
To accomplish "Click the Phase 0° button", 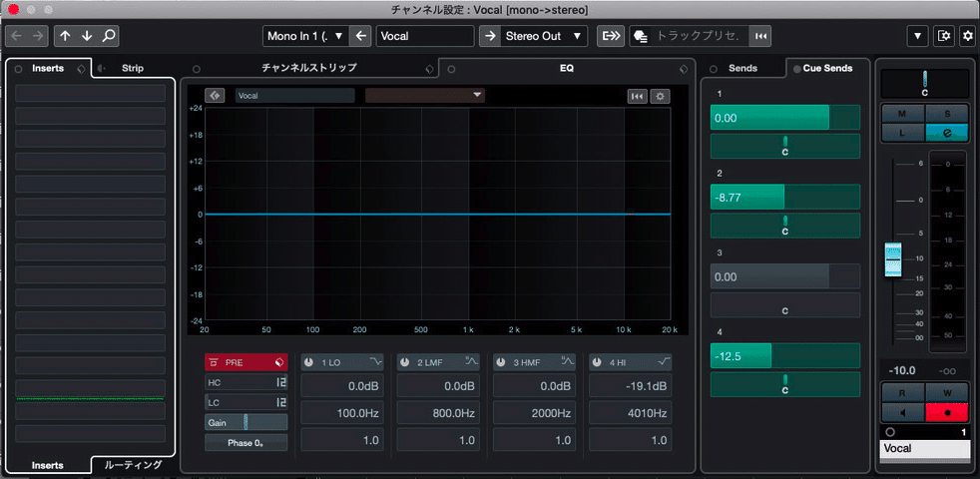I will tap(246, 443).
